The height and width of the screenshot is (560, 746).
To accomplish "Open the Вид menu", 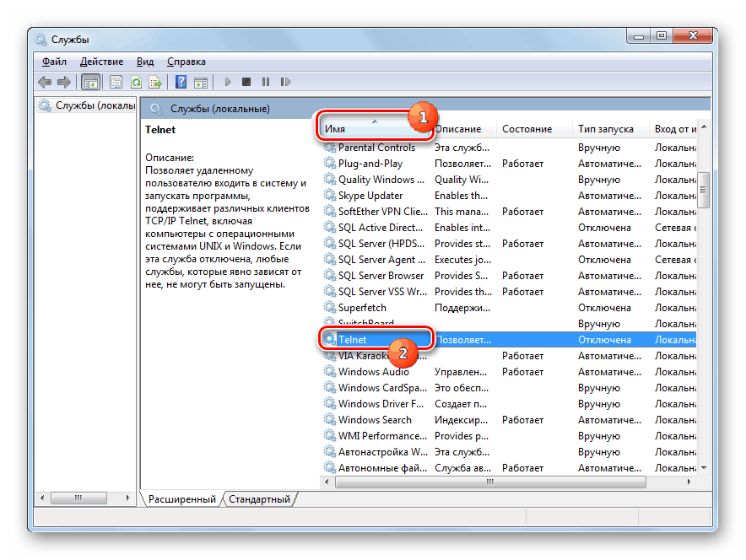I will 144,61.
